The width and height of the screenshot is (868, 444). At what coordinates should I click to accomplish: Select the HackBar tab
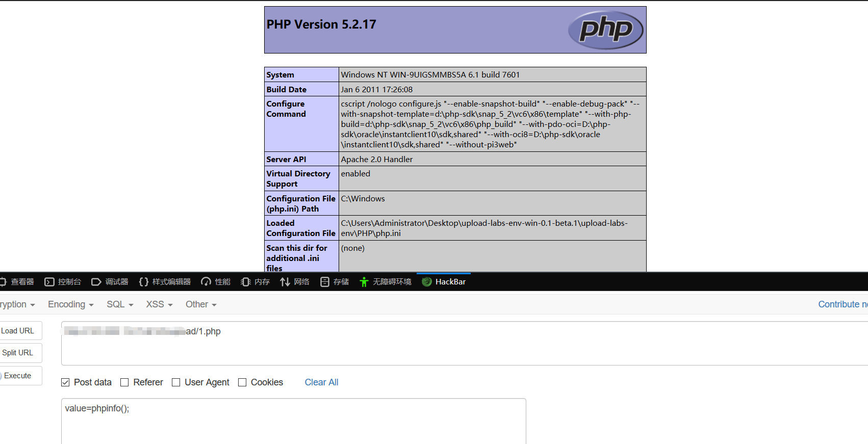[x=444, y=282]
